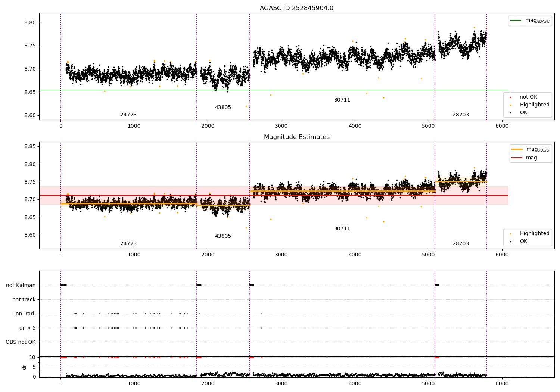
Task: Click obsid label 28203 in Magnitude Estimates plot
Action: 461,244
